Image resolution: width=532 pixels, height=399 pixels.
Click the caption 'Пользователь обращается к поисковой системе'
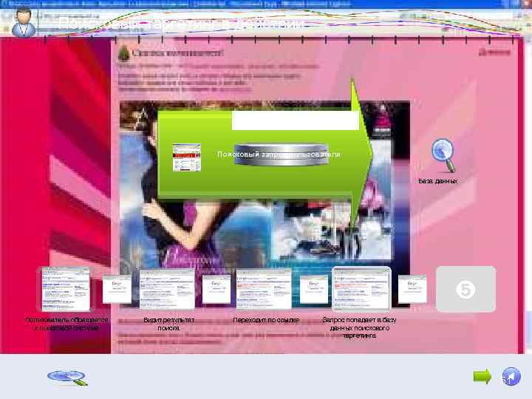[66, 324]
